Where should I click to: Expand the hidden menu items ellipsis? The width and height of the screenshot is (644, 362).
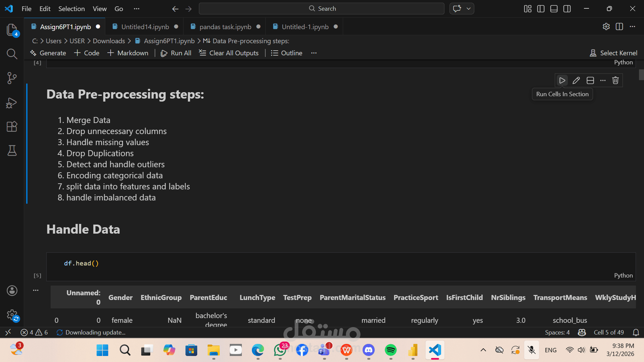pos(137,9)
